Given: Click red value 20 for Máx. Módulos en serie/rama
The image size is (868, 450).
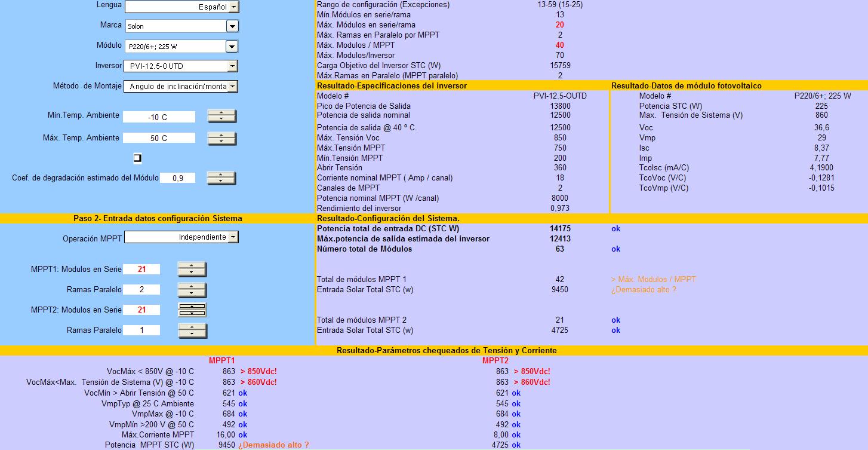Looking at the screenshot, I should tap(559, 25).
